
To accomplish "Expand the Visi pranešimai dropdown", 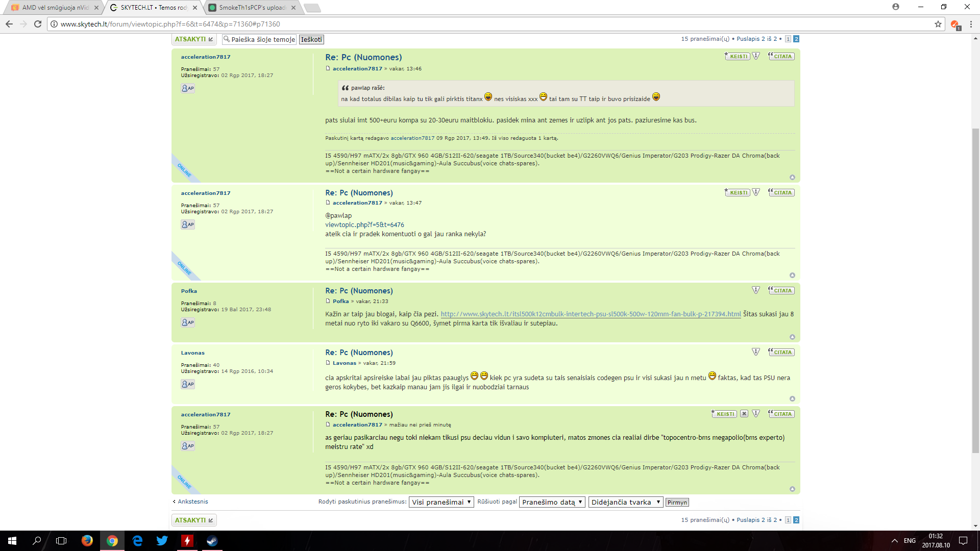I will point(441,502).
